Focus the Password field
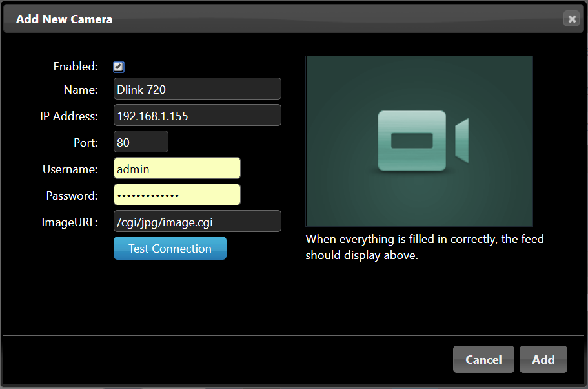Viewport: 588px width, 389px height. pos(177,195)
